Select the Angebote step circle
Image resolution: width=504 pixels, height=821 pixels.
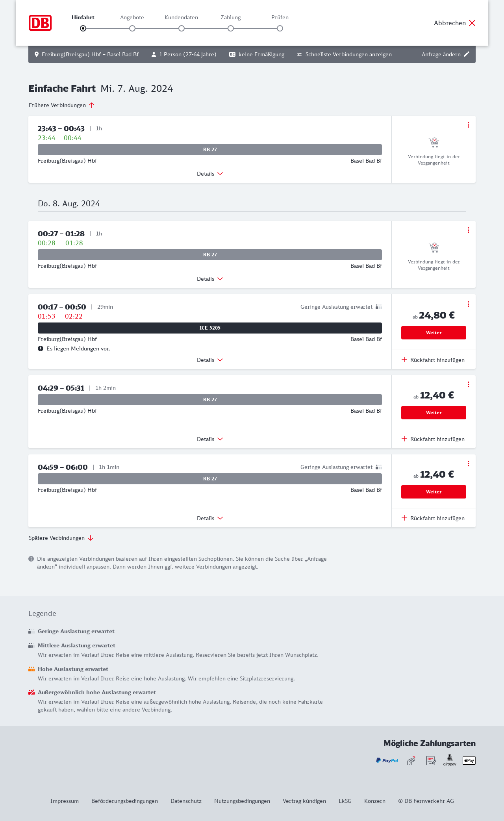pyautogui.click(x=132, y=28)
